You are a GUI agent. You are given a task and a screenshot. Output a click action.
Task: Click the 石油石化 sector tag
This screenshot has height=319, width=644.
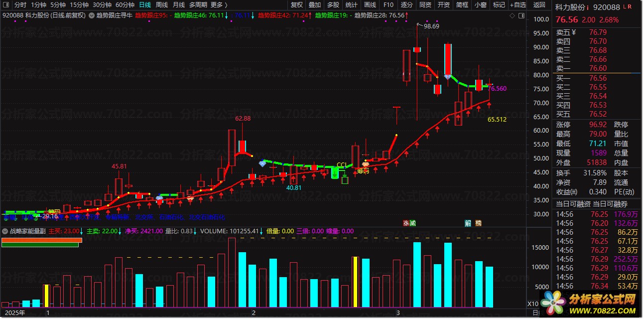(x=171, y=217)
